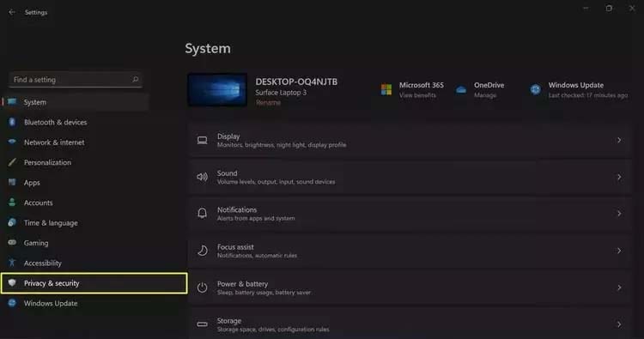This screenshot has width=644, height=339.
Task: Expand the Power & battery chevron
Action: pos(619,288)
